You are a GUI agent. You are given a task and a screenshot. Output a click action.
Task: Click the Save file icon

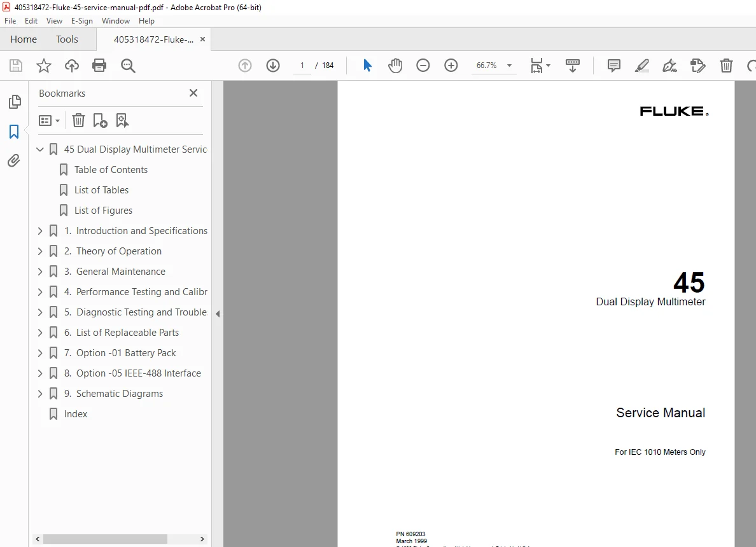coord(16,66)
